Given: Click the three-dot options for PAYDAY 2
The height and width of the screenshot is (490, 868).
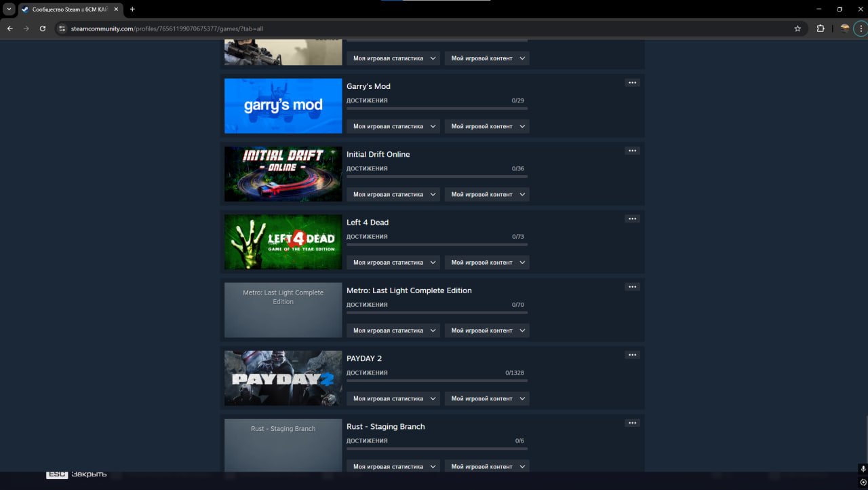Looking at the screenshot, I should coord(632,355).
